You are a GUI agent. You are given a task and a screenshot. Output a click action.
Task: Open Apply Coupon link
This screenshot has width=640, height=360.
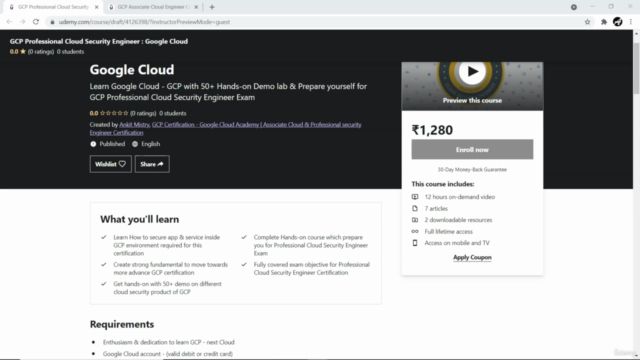472,258
